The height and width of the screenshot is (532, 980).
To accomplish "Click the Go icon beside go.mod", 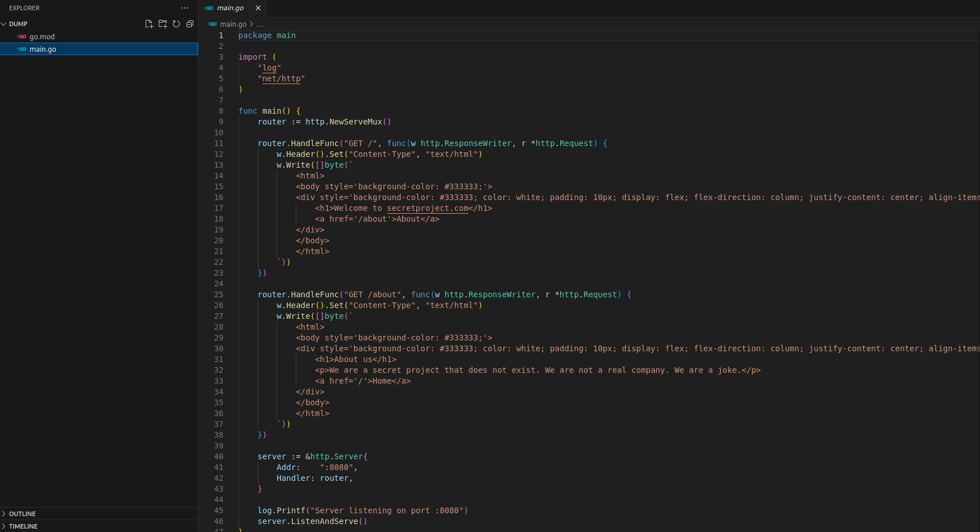I will point(22,36).
